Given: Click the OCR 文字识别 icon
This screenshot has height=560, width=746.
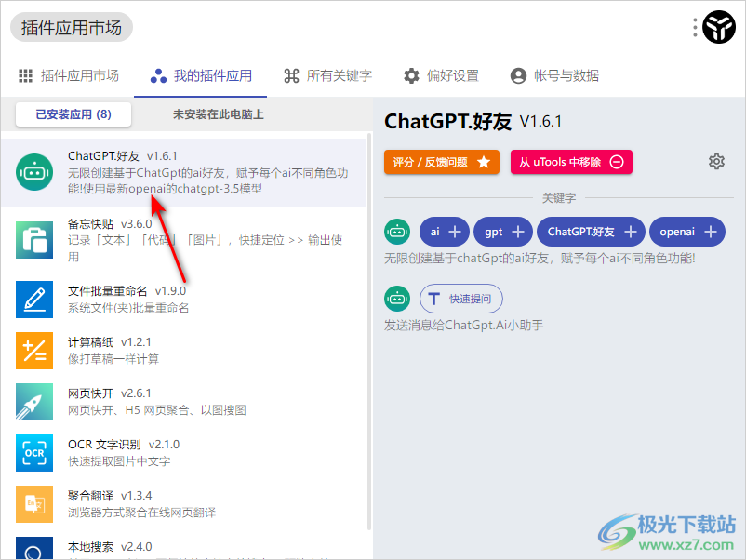Looking at the screenshot, I should point(34,453).
